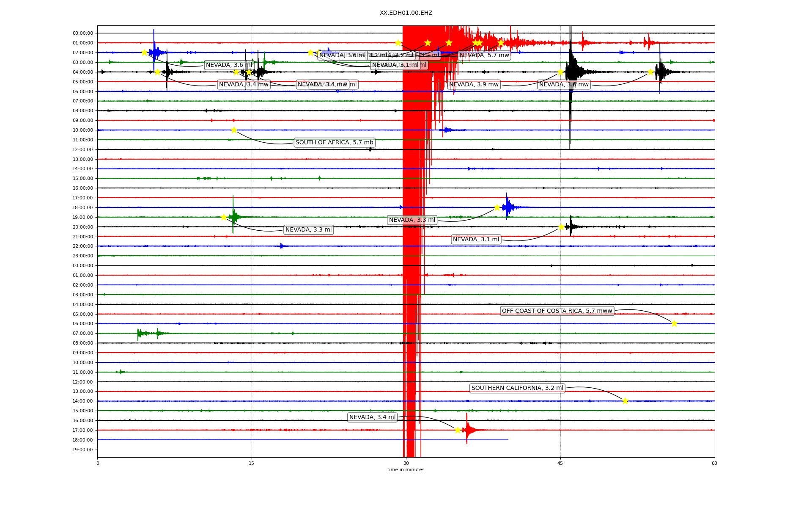Click the 'time in minutes' axis label
Screen dimensions: 812x508
pyautogui.click(x=406, y=469)
